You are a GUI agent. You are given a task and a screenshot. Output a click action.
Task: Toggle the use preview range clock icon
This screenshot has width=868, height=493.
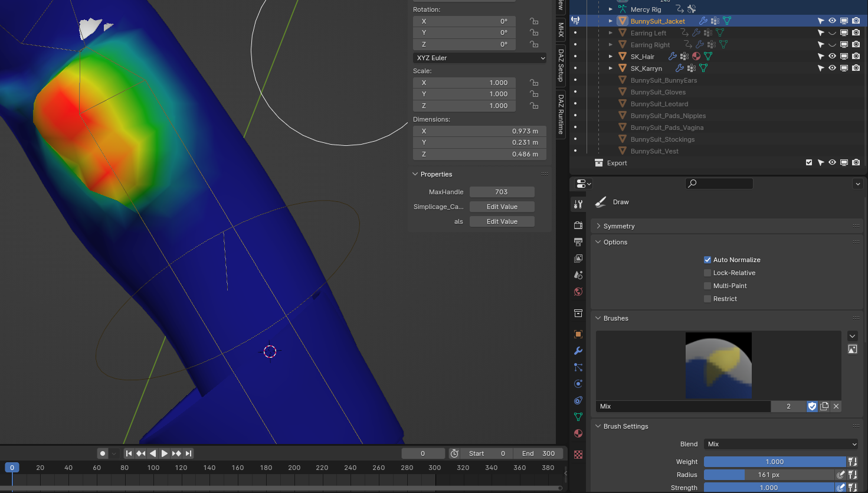tap(454, 453)
